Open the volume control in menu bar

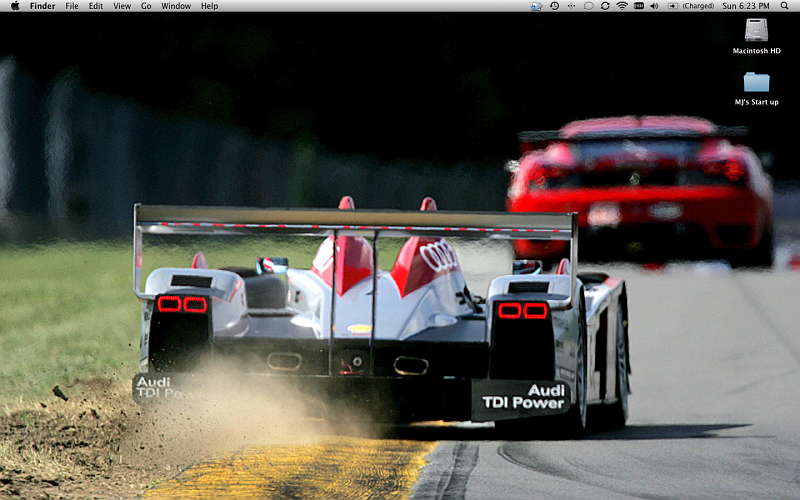[655, 6]
